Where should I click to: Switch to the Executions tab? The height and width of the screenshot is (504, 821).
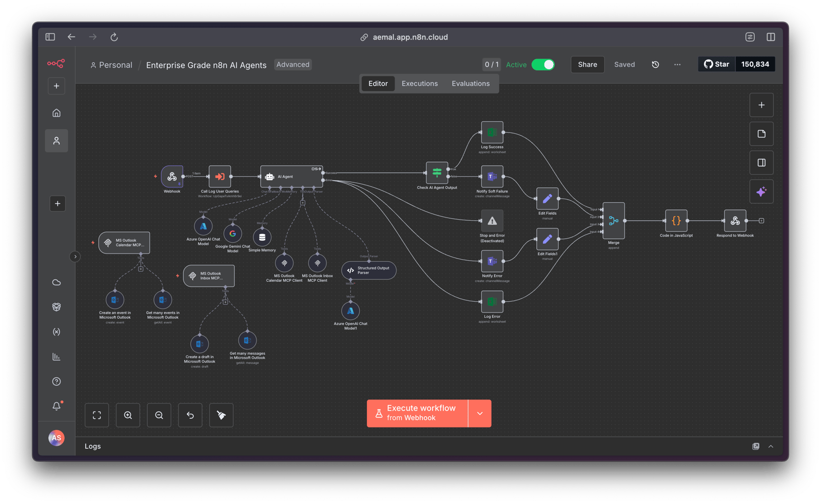tap(419, 84)
